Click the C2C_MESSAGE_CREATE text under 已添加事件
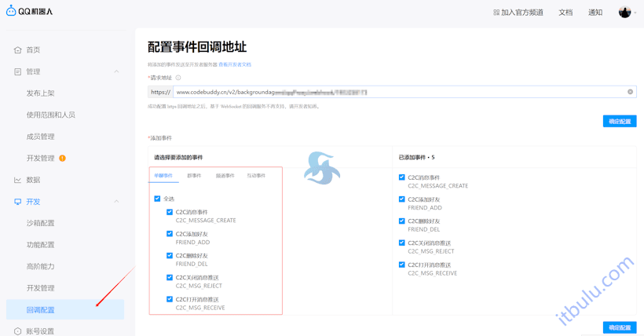 [437, 186]
